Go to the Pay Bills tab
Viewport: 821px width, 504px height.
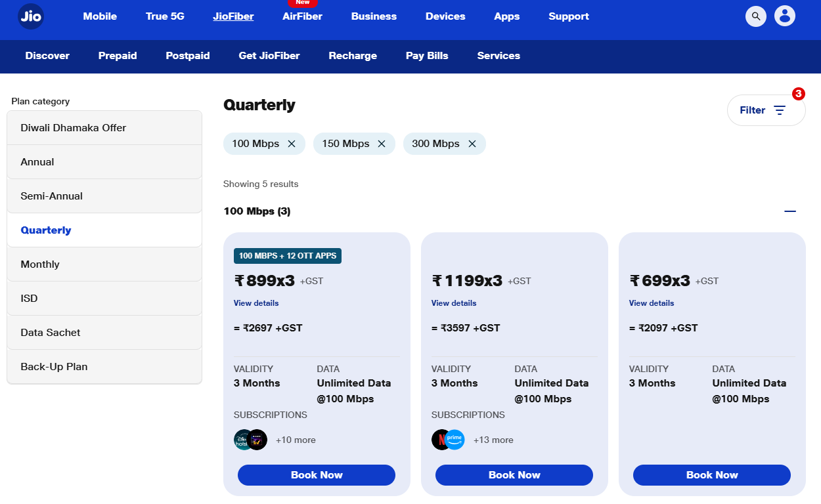coord(427,56)
